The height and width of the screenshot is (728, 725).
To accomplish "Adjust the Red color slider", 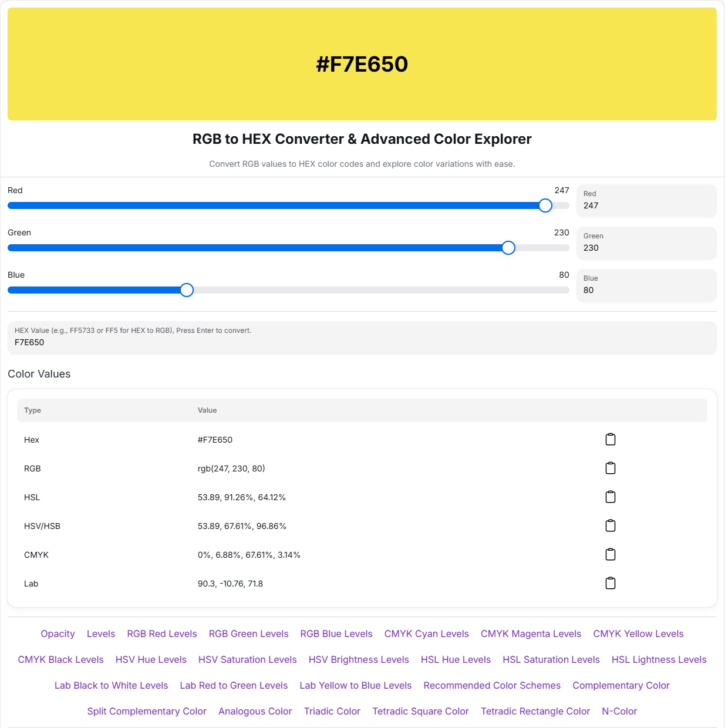I will pyautogui.click(x=545, y=205).
